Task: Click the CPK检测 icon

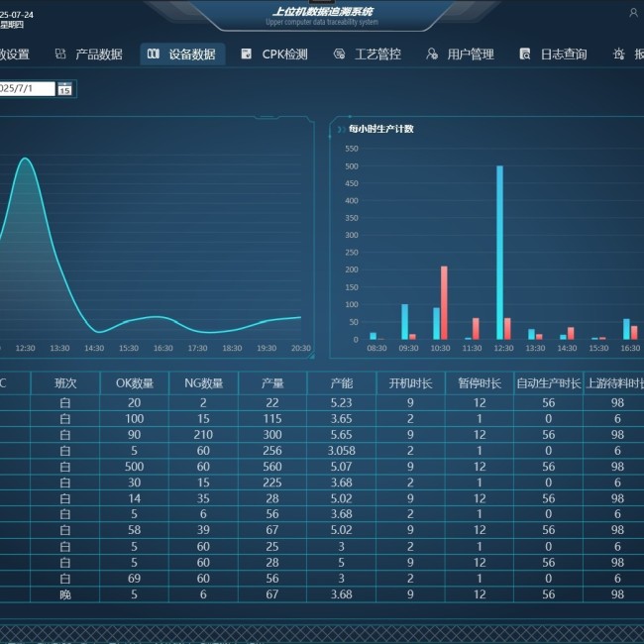Action: [246, 54]
